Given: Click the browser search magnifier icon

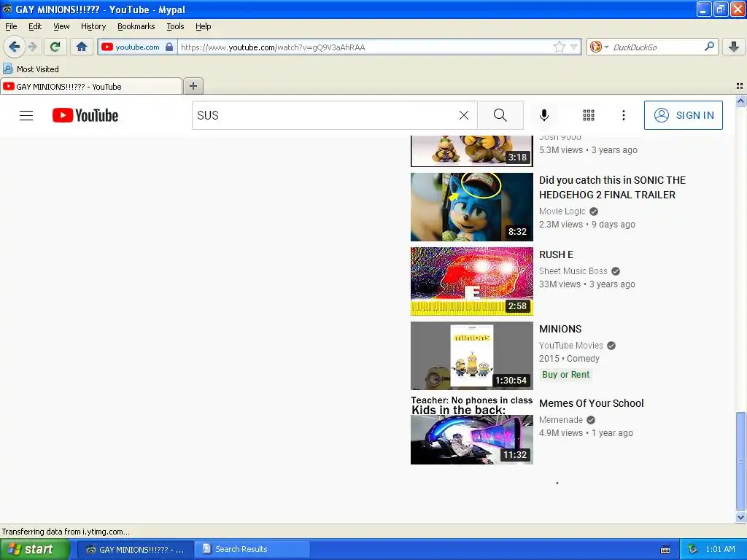Looking at the screenshot, I should point(709,47).
